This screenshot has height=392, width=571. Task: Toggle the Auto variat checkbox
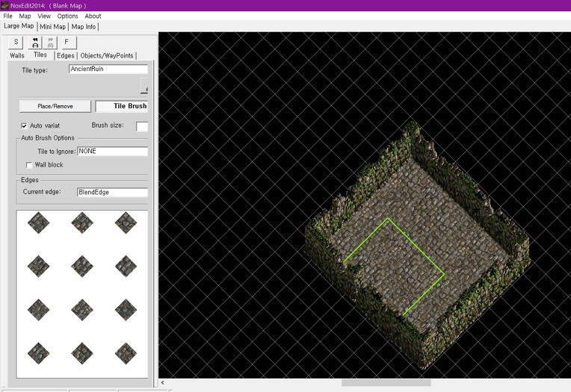pos(25,125)
